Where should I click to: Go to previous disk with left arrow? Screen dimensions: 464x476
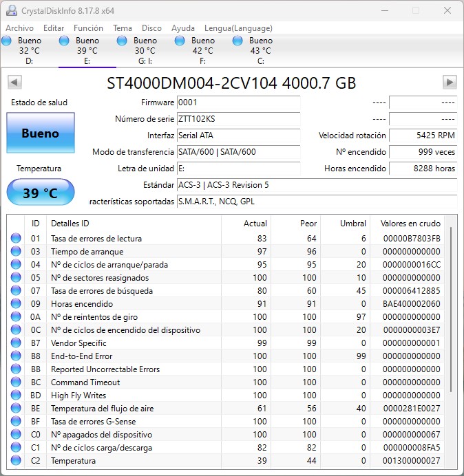(14, 82)
